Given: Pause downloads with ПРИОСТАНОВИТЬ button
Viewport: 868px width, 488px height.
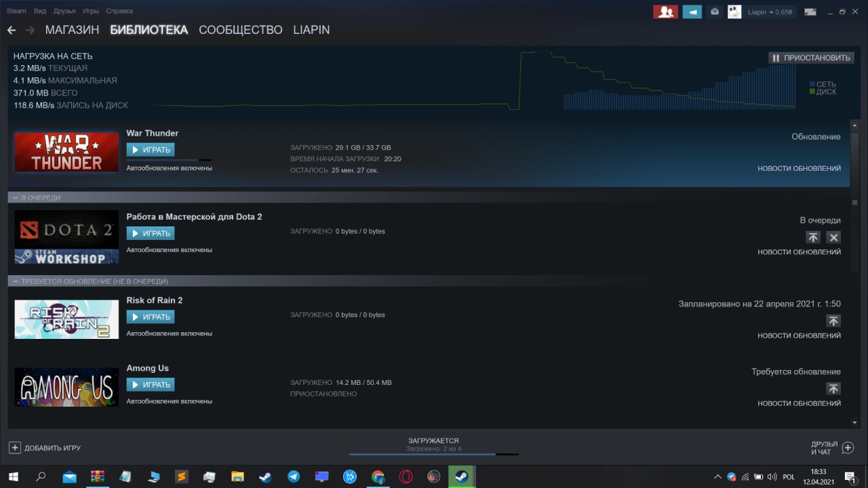Looking at the screenshot, I should pyautogui.click(x=810, y=58).
